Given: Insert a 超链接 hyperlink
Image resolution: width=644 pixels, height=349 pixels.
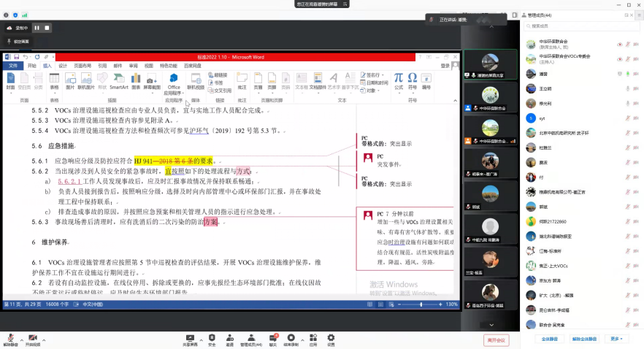Looking at the screenshot, I should (x=220, y=74).
